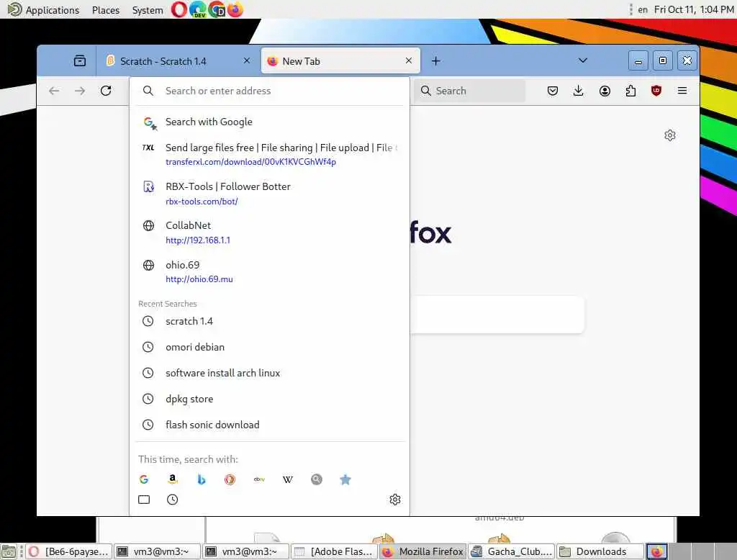Screen dimensions: 737x560
Task: Open the Firefox View tab list icon
Action: coord(80,60)
